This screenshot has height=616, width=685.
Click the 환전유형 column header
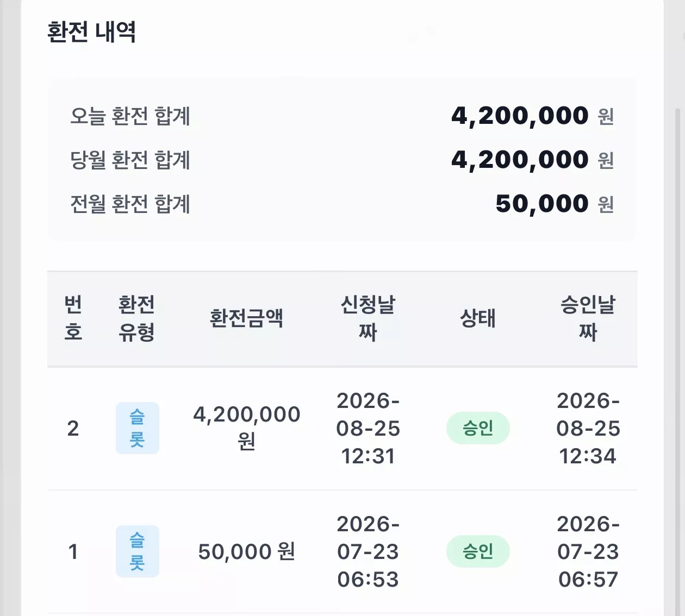tap(137, 318)
